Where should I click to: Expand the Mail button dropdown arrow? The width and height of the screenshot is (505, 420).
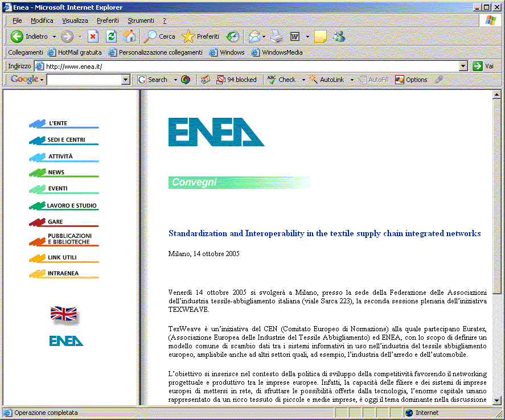pos(264,36)
